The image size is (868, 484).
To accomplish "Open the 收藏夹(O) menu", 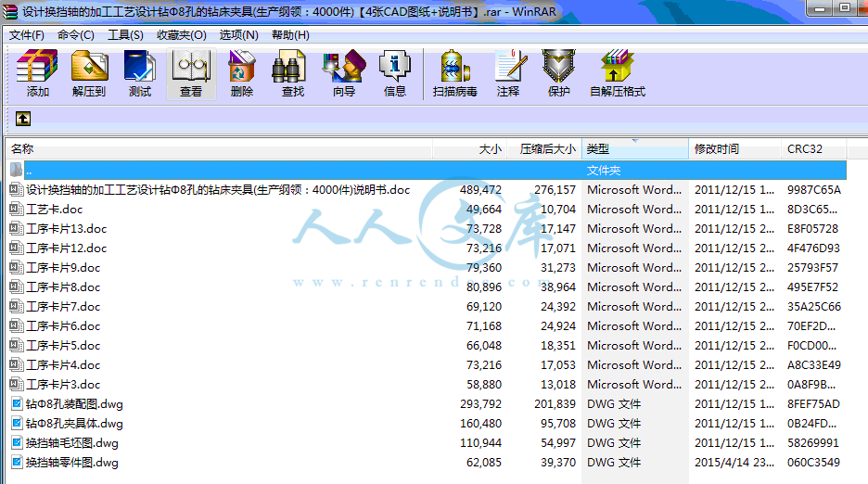I will coord(182,35).
